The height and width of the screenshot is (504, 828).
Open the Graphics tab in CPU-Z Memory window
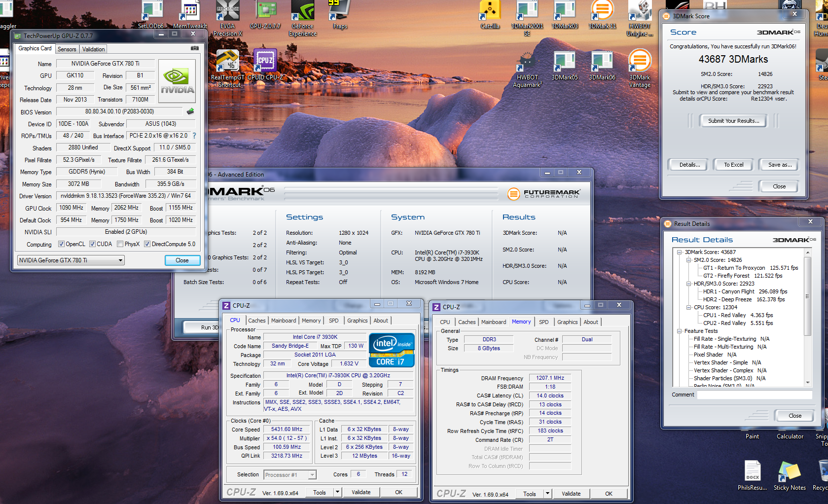click(567, 322)
